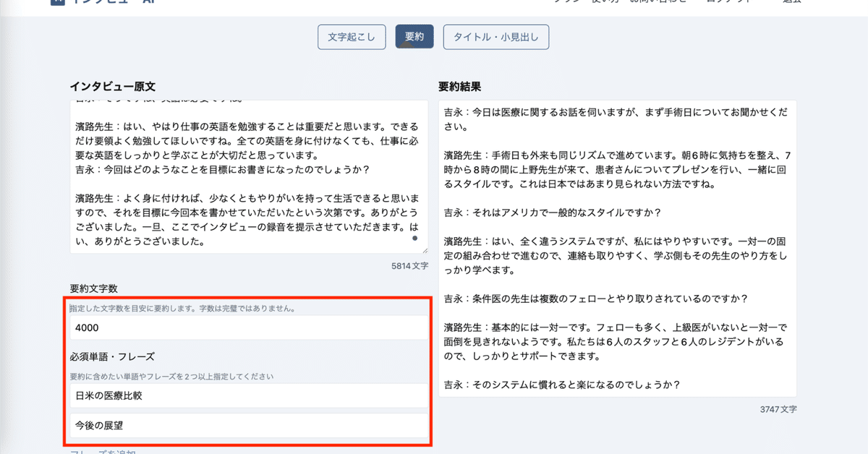Click the result paragraph starting 手術日も外来も同じリズム

[x=617, y=170]
